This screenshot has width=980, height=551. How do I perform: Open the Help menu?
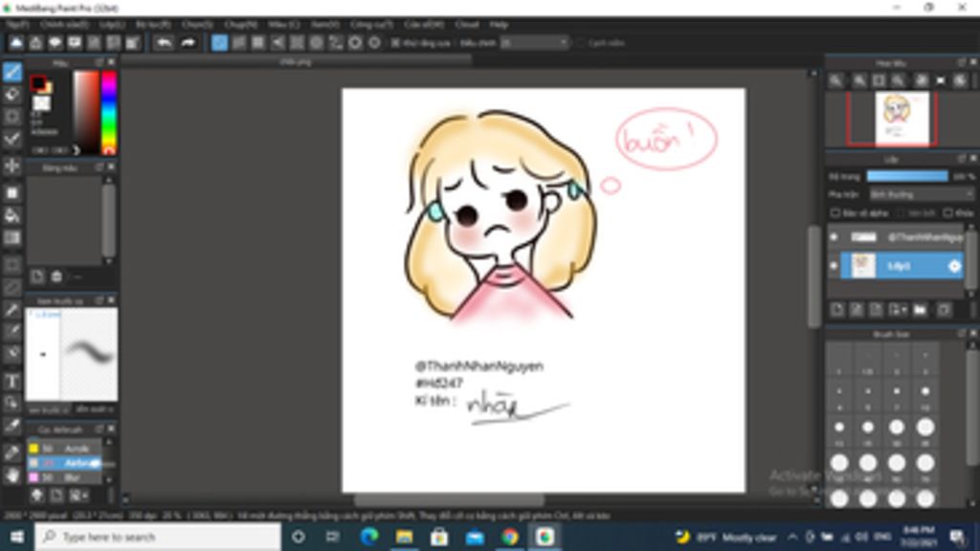(499, 24)
